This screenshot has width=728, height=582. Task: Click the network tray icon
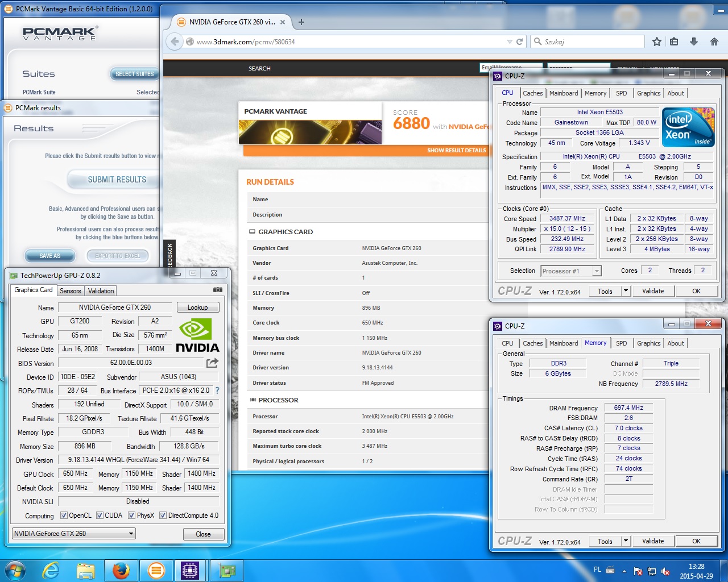[652, 571]
